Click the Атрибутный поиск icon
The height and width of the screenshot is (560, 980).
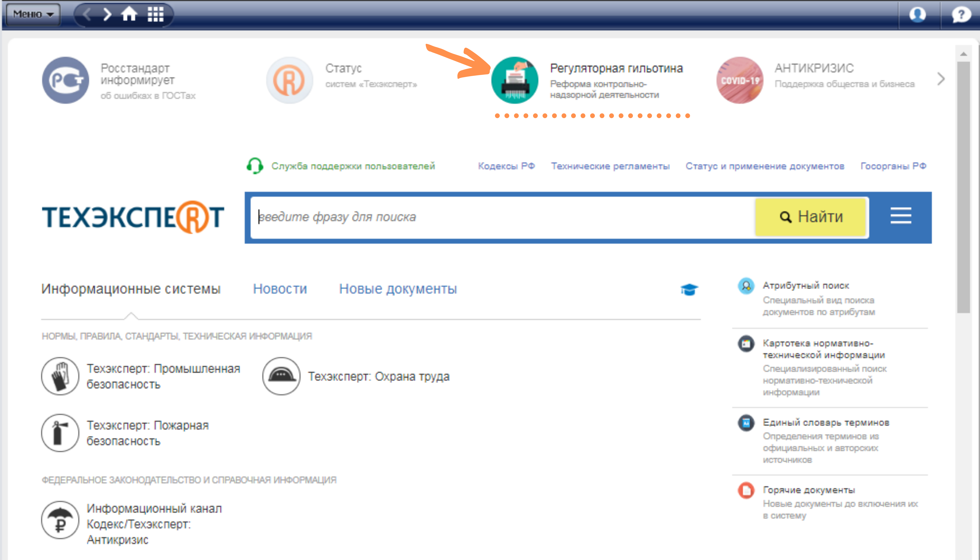(x=746, y=286)
